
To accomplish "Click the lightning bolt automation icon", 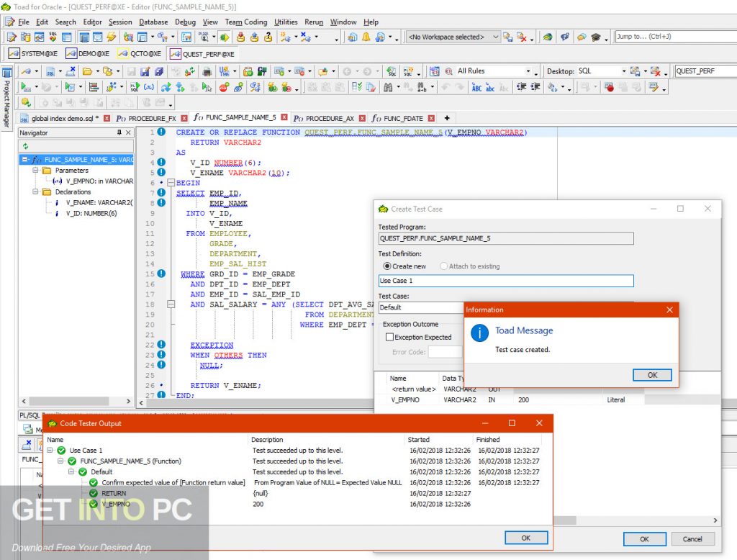I will coord(112,37).
